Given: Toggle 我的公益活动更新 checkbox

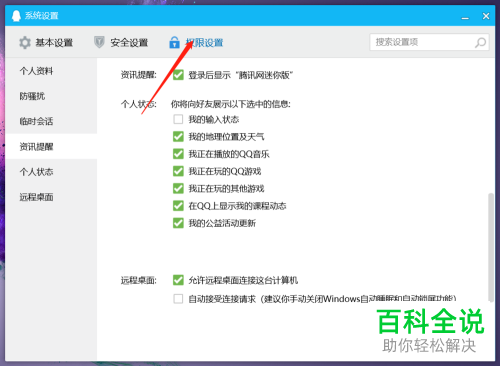Looking at the screenshot, I should click(x=178, y=223).
